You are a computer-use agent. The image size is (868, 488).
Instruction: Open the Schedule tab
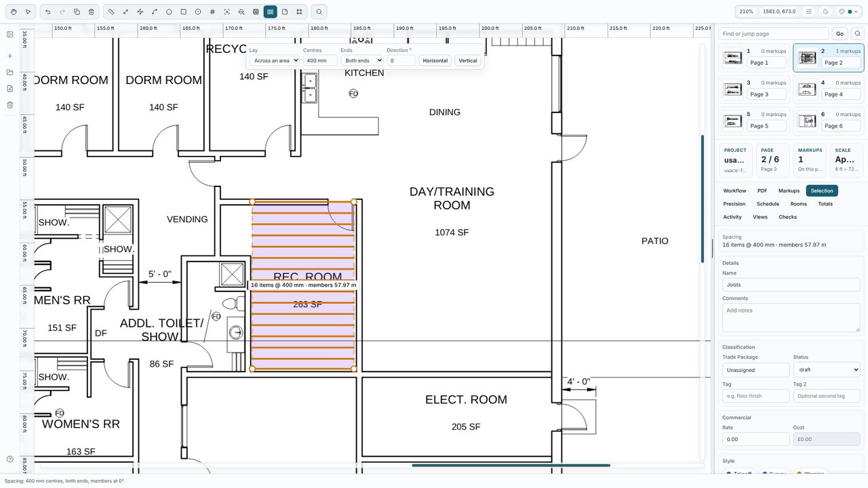(x=768, y=204)
